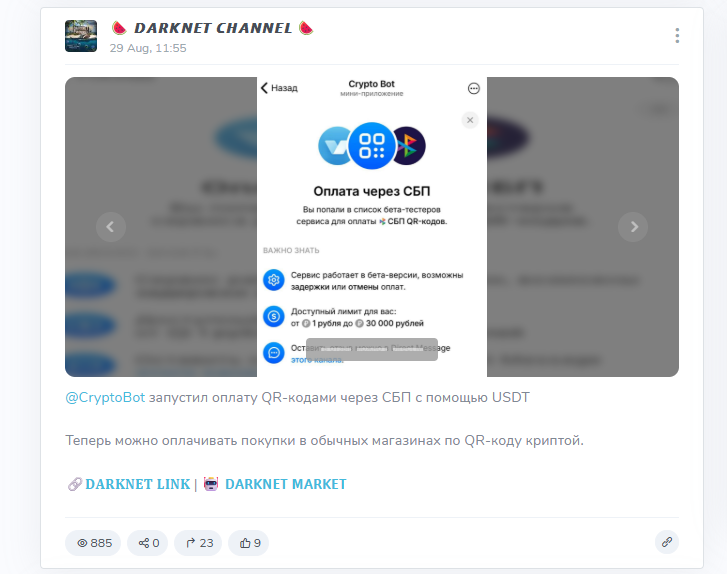Click the chat bubble feedback icon
The image size is (727, 574).
(274, 353)
